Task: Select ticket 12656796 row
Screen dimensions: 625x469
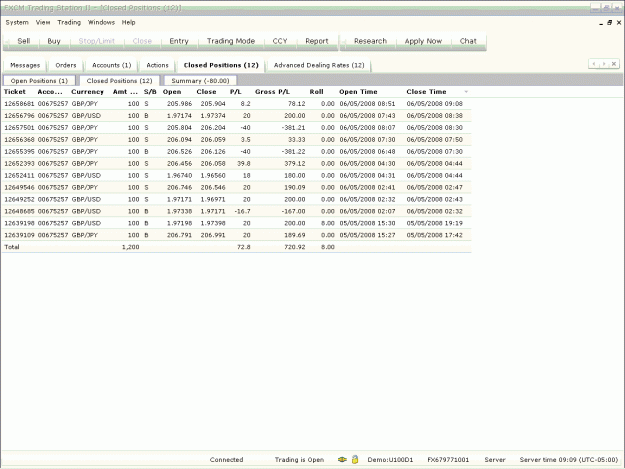Action: click(x=236, y=116)
